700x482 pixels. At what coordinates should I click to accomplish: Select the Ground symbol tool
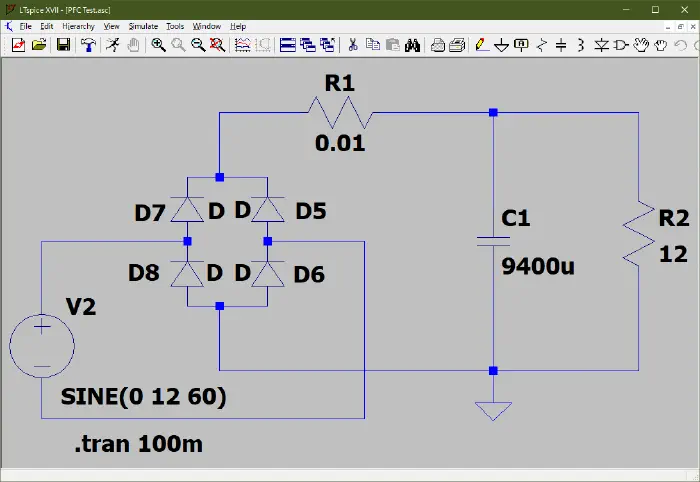[501, 45]
